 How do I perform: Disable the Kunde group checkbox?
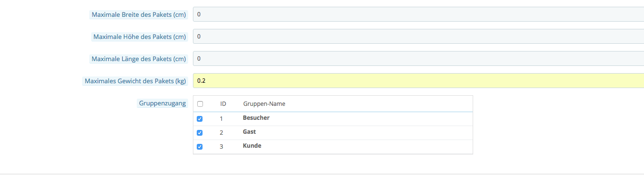pyautogui.click(x=200, y=146)
